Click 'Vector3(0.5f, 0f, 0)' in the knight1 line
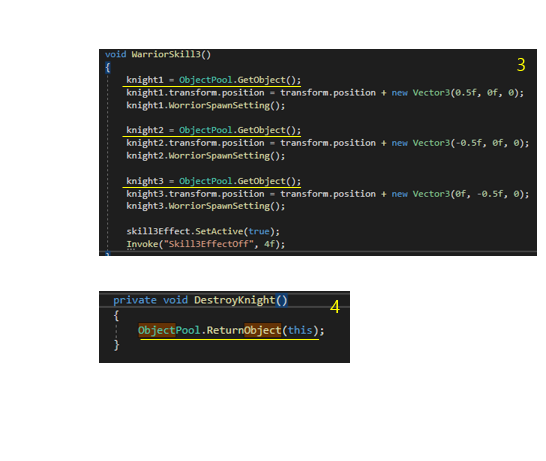The image size is (546, 461). [x=466, y=93]
